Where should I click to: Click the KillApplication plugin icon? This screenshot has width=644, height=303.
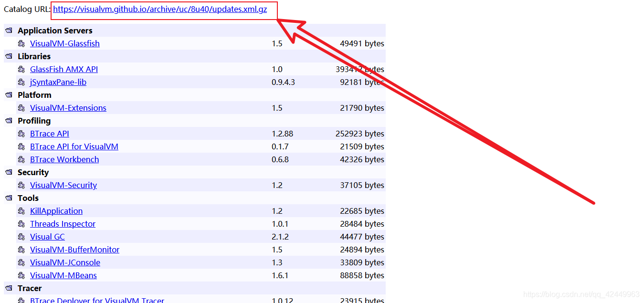pos(21,211)
